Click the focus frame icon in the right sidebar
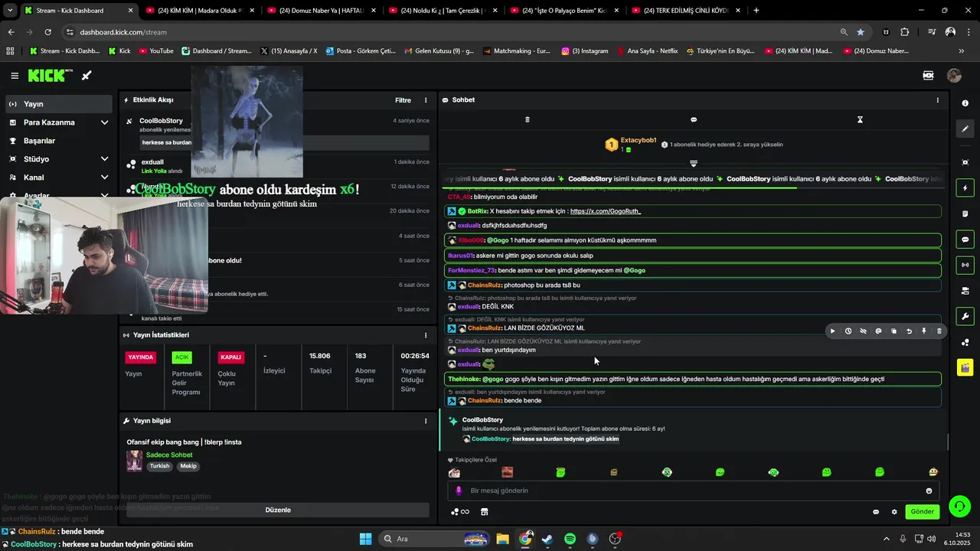This screenshot has height=551, width=980. pos(965,162)
